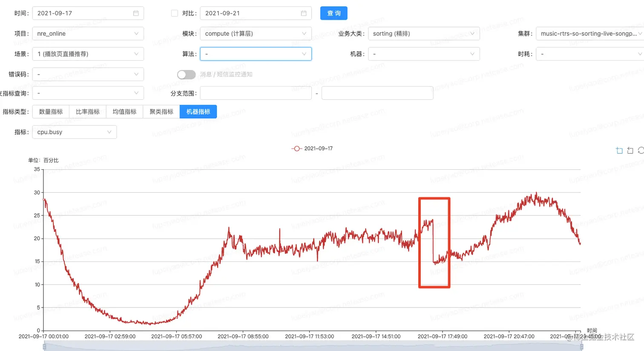Enable 消息/短信监控通知 switch

(x=186, y=75)
